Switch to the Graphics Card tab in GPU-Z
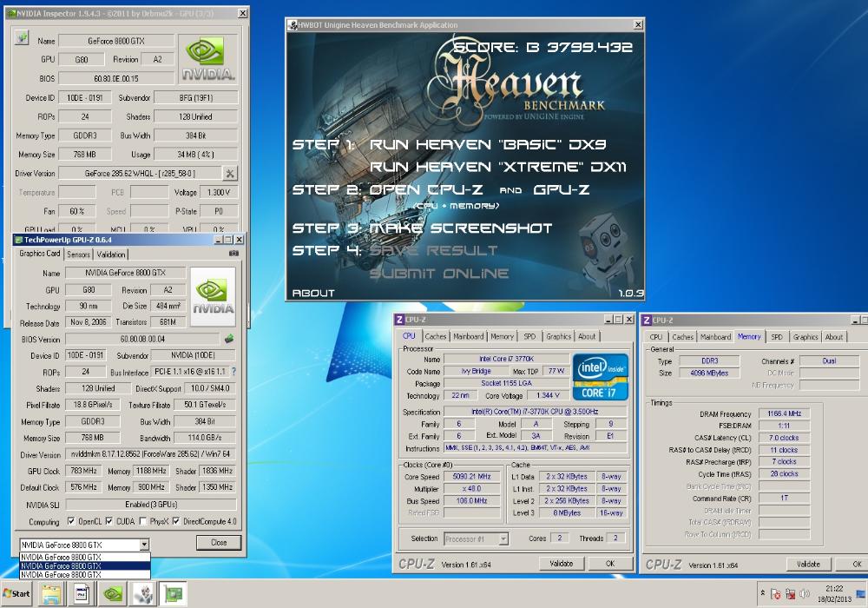868x608 pixels. click(39, 254)
